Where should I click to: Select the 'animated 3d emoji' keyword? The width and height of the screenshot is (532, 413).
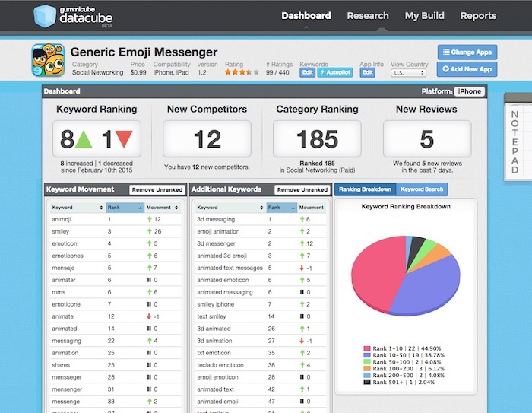[222, 256]
